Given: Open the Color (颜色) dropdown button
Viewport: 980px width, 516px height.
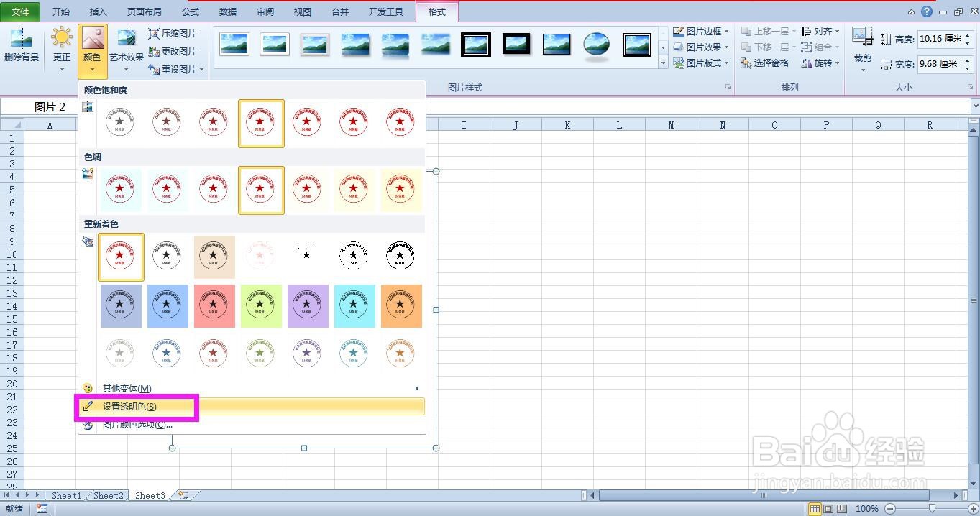Looking at the screenshot, I should tap(93, 50).
